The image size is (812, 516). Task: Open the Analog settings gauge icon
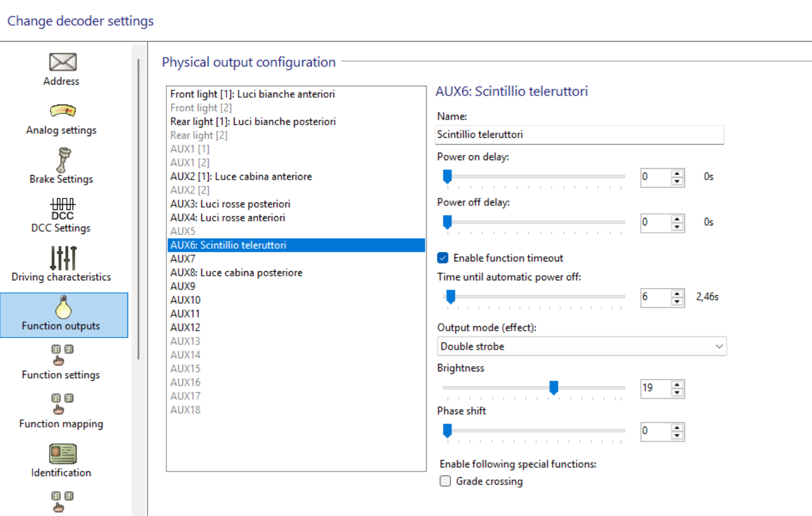62,110
